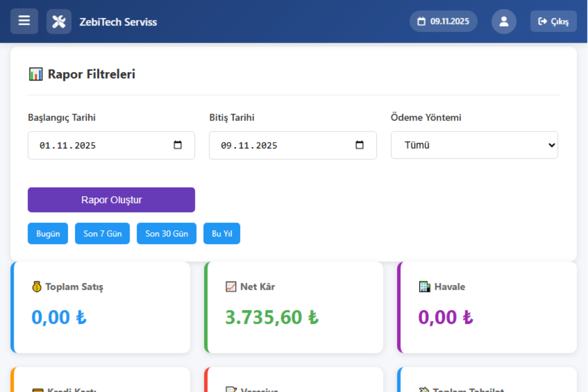Viewport: 588px width, 392px height.
Task: Open calendar picker for Bitiş Tarihi
Action: pyautogui.click(x=360, y=145)
